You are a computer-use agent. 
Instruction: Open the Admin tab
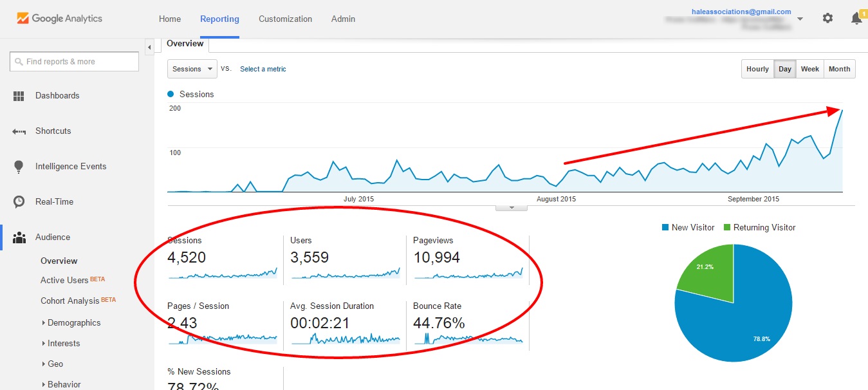tap(343, 19)
